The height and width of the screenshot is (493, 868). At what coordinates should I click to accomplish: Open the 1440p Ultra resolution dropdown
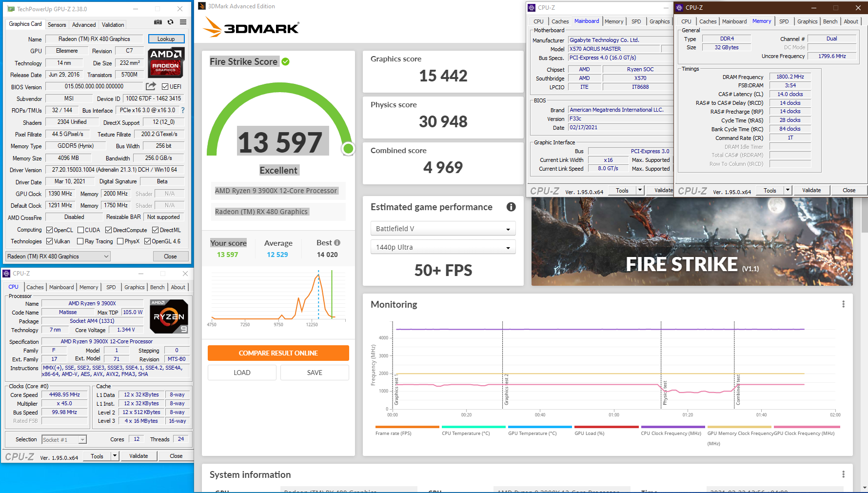pyautogui.click(x=443, y=247)
